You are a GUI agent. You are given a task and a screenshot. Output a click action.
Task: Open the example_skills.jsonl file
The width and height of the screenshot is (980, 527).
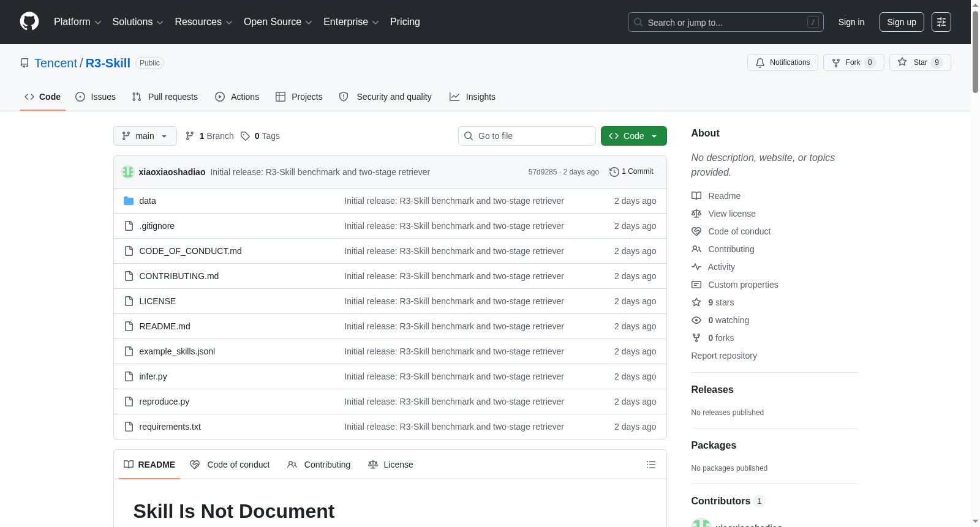pyautogui.click(x=177, y=351)
